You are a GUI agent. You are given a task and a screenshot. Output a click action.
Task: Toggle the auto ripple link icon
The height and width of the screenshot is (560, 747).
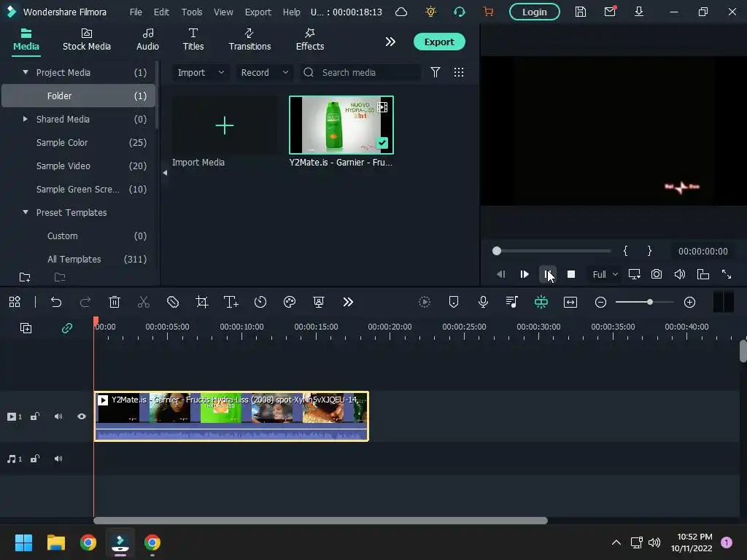66,327
